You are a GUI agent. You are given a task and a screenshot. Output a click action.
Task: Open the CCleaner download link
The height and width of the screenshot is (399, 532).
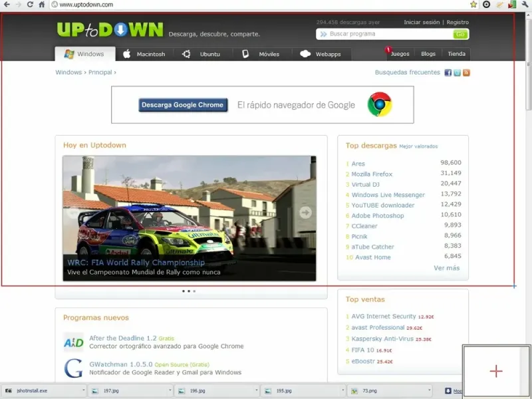click(x=364, y=226)
